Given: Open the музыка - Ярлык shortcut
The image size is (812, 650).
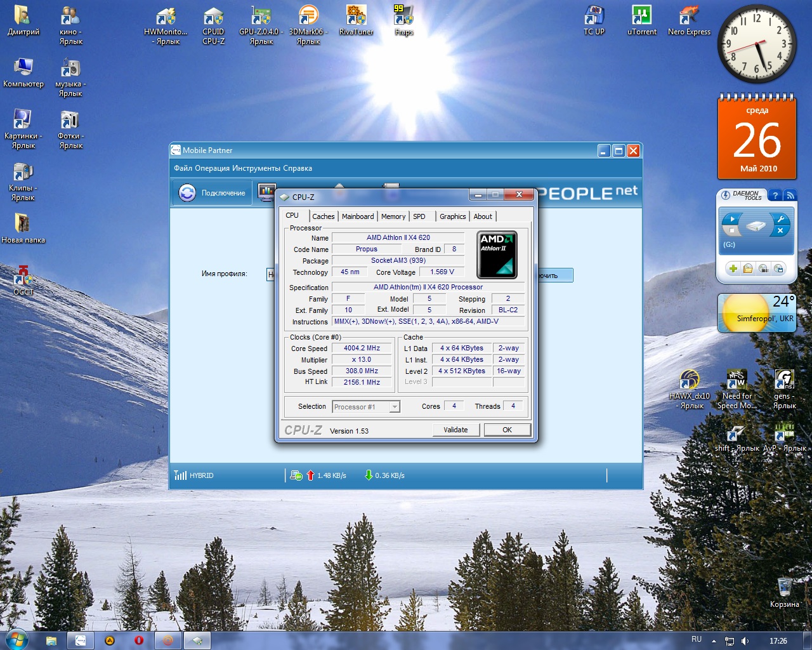Looking at the screenshot, I should click(x=70, y=77).
